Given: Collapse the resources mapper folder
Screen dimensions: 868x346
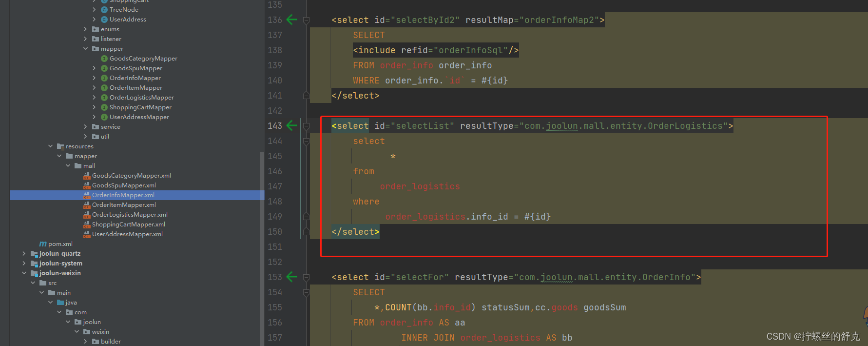Looking at the screenshot, I should (x=59, y=156).
